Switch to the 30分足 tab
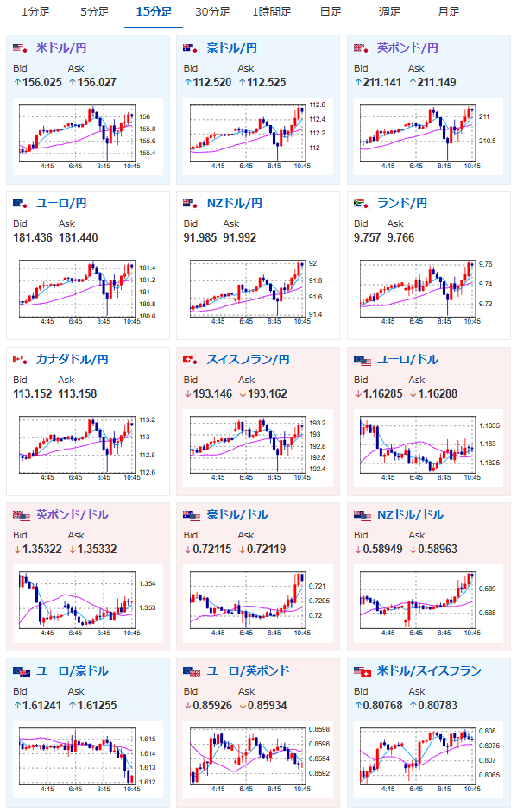Image resolution: width=517 pixels, height=812 pixels. point(213,12)
